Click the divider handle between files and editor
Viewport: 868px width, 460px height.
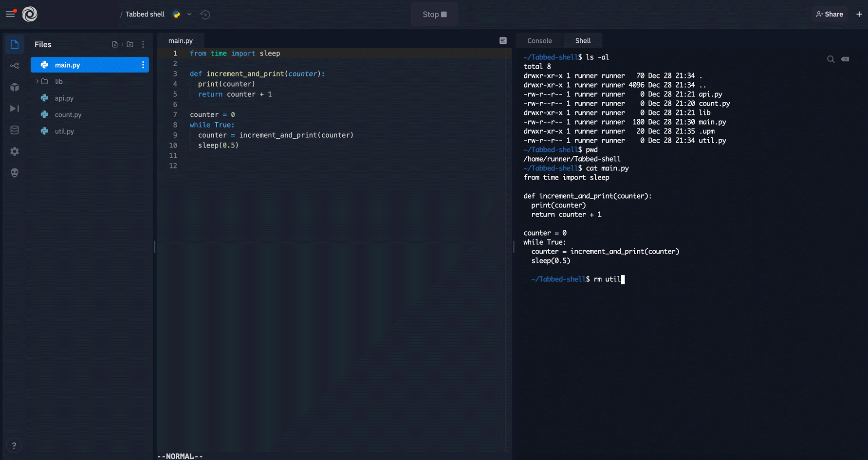tap(155, 247)
